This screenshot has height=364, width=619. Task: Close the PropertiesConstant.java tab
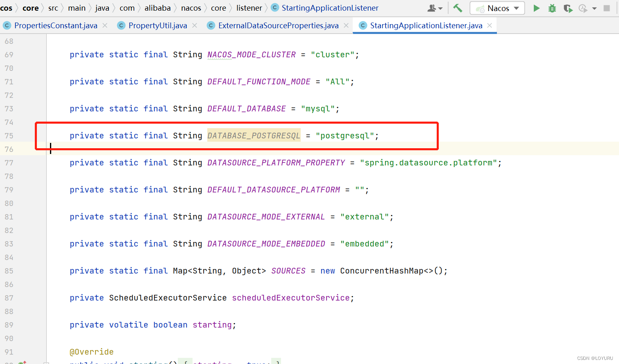pos(105,25)
